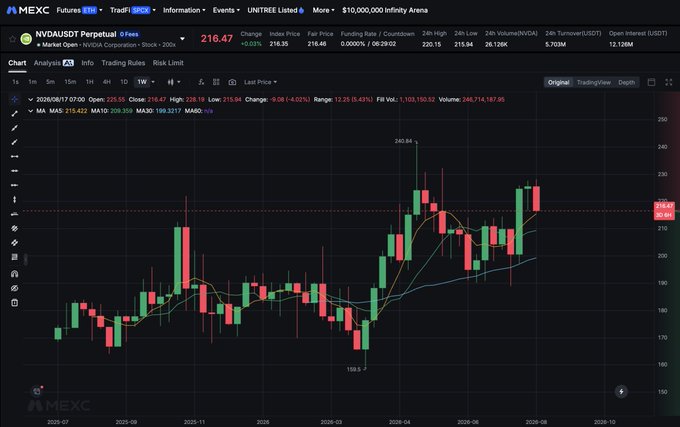Select the 5m timeframe

(x=50, y=82)
